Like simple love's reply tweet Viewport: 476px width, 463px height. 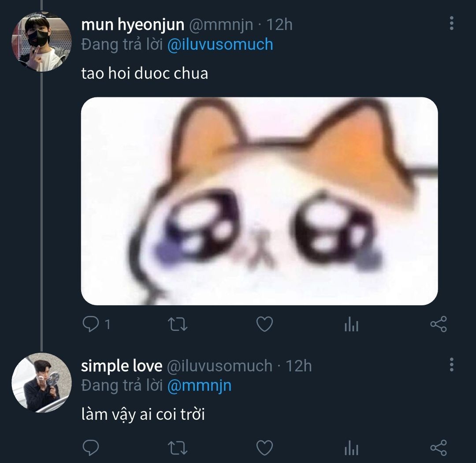[x=264, y=448]
